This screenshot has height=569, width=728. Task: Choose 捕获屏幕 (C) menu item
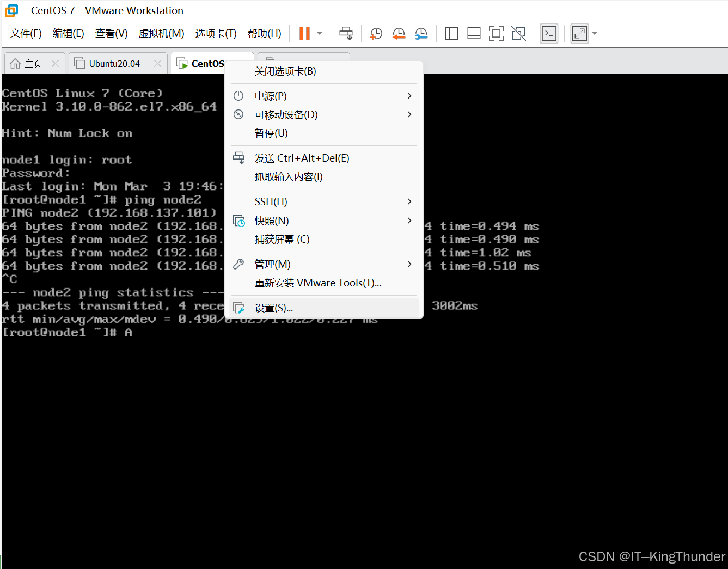click(324, 239)
